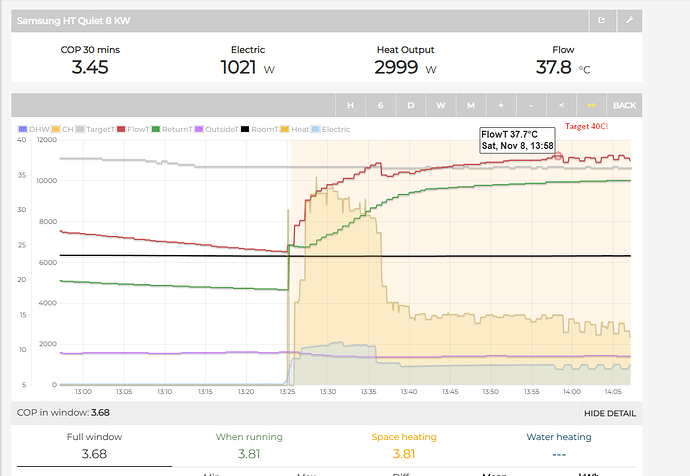
Task: Click the share/export icon in header
Action: tap(600, 20)
